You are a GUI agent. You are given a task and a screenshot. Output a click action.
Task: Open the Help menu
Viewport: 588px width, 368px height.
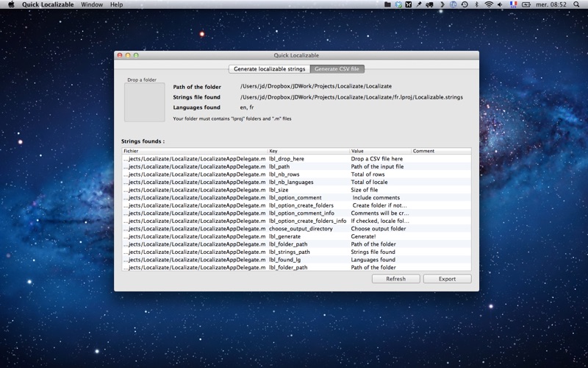116,4
